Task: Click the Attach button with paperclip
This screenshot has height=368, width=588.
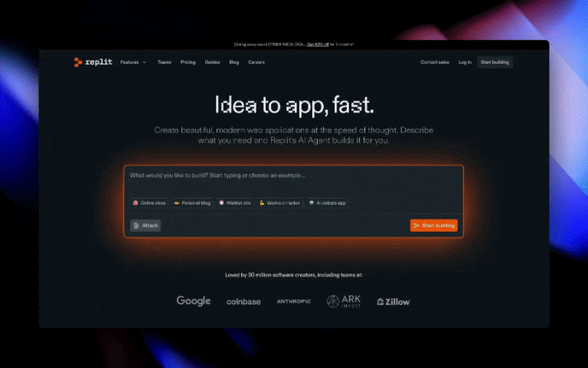Action: (145, 225)
